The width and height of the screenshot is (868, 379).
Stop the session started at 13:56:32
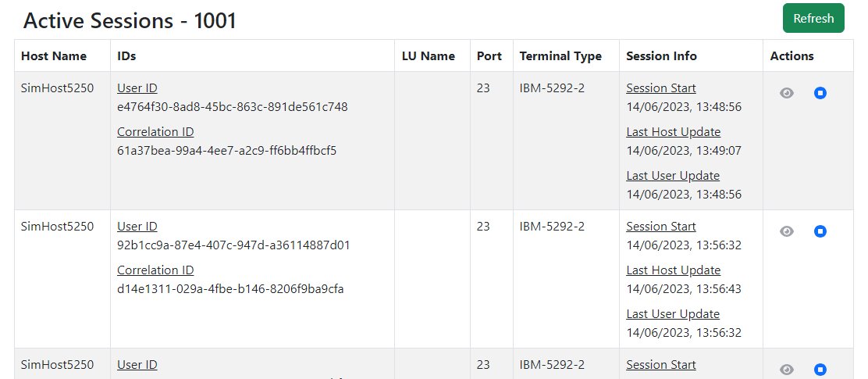pyautogui.click(x=820, y=231)
